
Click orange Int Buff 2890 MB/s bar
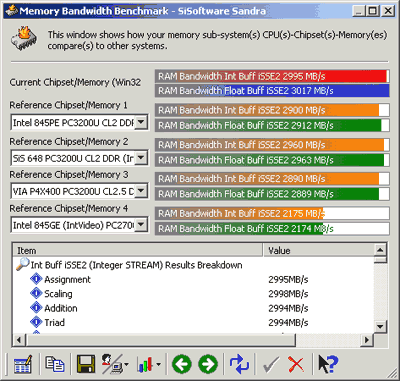[x=272, y=179]
